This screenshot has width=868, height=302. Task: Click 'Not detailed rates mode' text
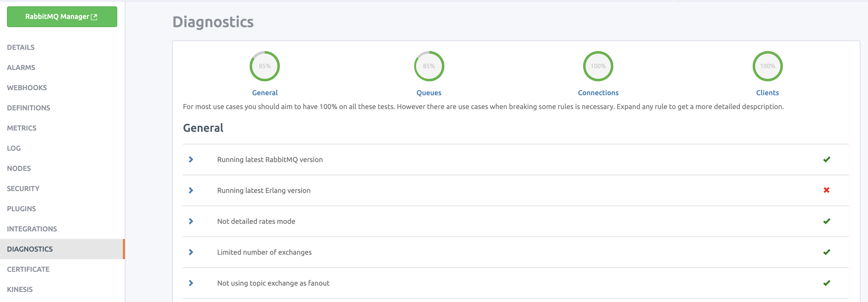256,221
